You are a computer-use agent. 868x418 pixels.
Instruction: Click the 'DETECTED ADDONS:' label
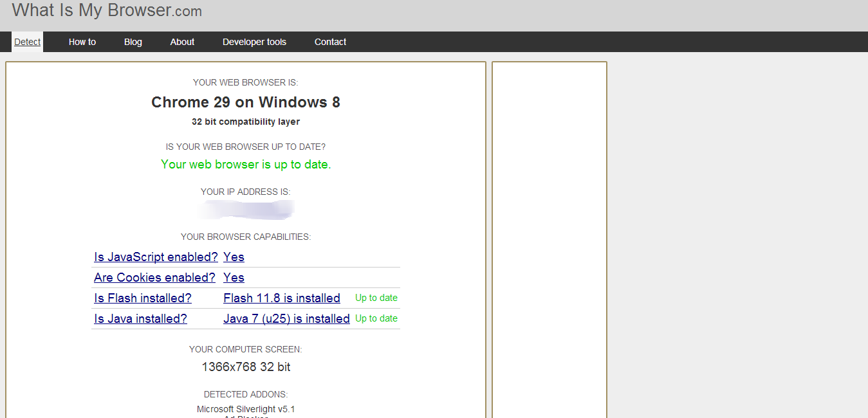246,394
